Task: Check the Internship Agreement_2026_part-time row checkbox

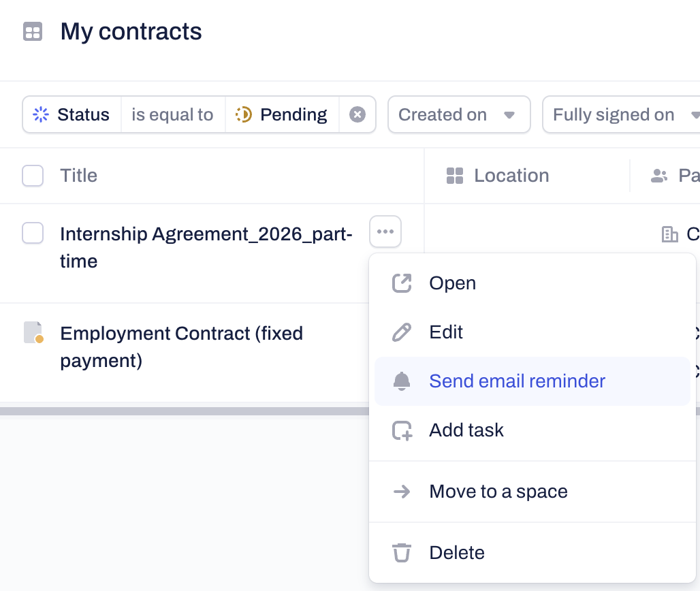Action: point(33,233)
